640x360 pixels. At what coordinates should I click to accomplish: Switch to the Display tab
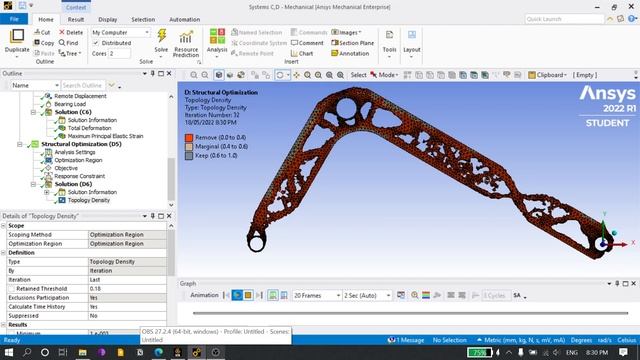[x=108, y=19]
